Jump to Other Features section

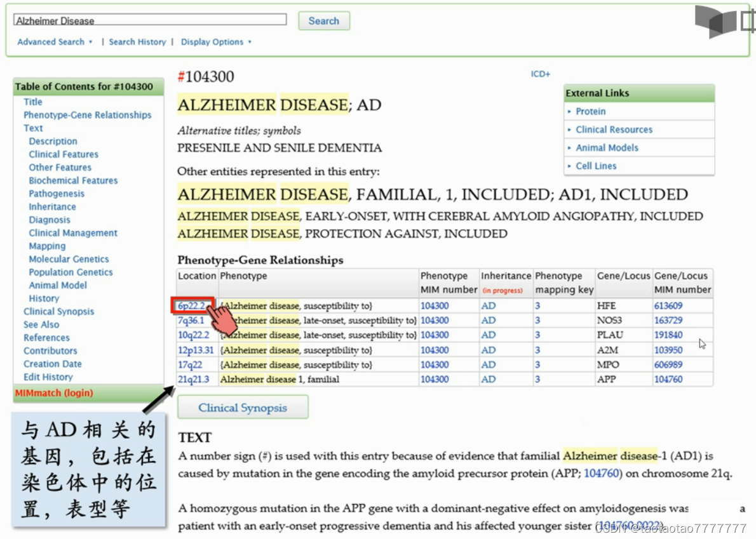point(60,167)
